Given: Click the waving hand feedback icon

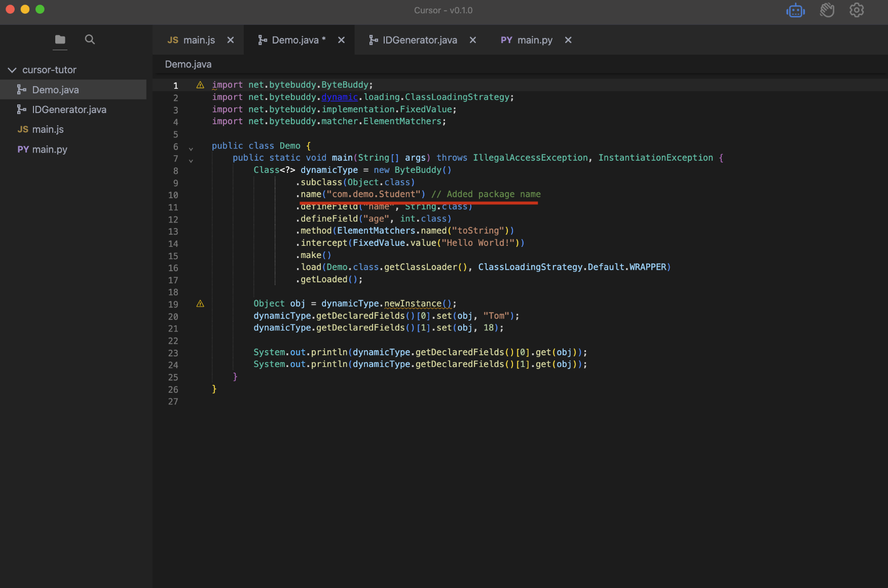Looking at the screenshot, I should pyautogui.click(x=827, y=10).
